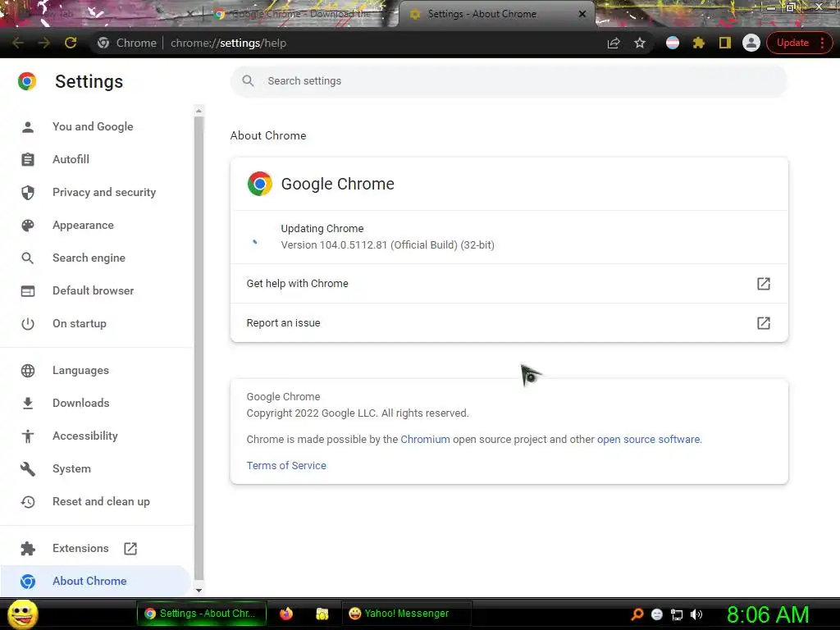
Task: Click the Settings - About Chr... taskbar button
Action: (202, 614)
